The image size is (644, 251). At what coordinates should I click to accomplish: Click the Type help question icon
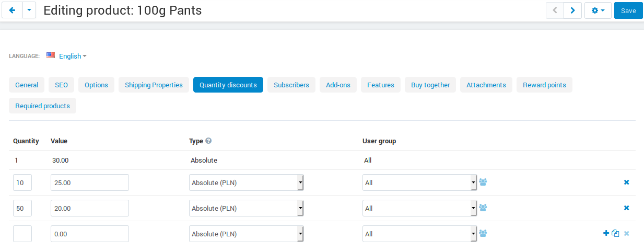tap(208, 141)
